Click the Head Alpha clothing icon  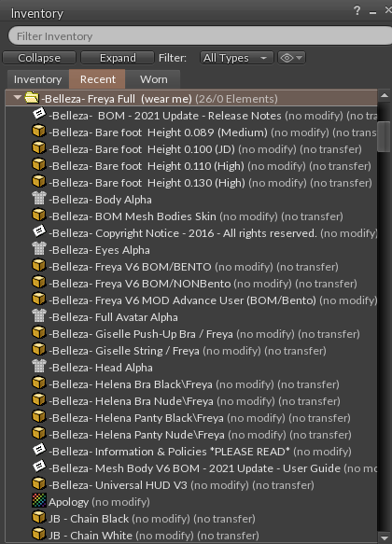39,366
